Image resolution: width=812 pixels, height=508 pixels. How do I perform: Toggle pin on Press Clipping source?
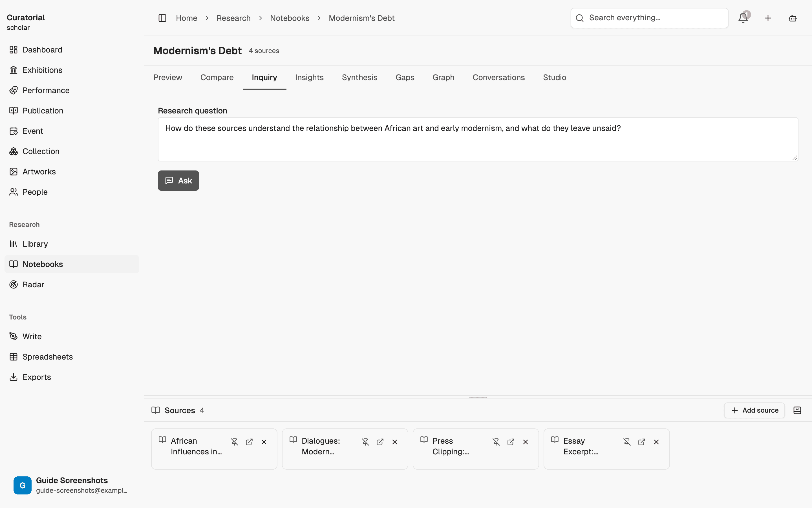pos(496,442)
